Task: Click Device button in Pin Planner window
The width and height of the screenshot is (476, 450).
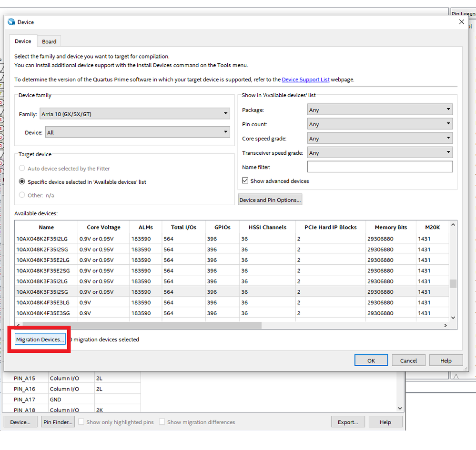Action: (x=20, y=422)
